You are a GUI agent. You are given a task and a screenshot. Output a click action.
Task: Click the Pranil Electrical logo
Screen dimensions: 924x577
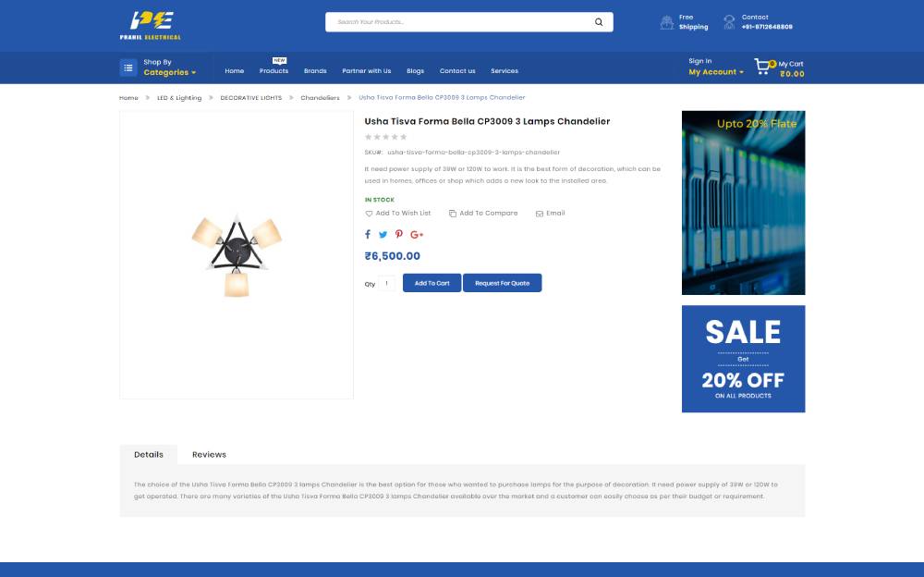(x=151, y=25)
